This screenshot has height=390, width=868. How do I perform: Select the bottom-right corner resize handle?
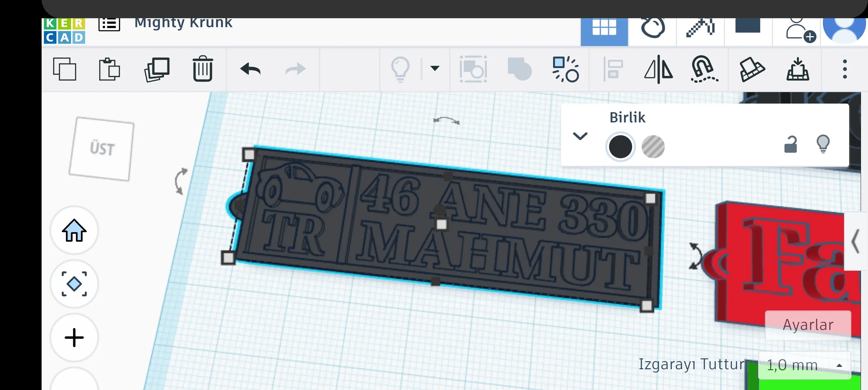pos(647,306)
